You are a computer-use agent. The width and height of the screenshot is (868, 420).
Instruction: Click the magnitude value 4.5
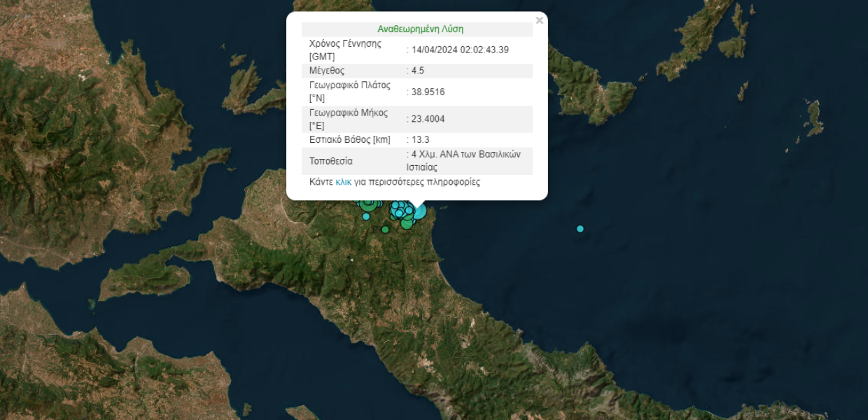click(418, 71)
